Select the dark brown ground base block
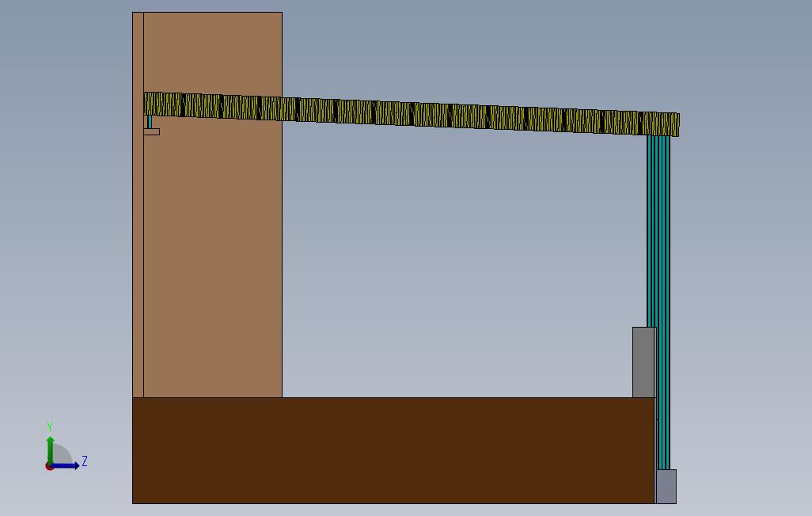The width and height of the screenshot is (812, 516). pyautogui.click(x=393, y=450)
